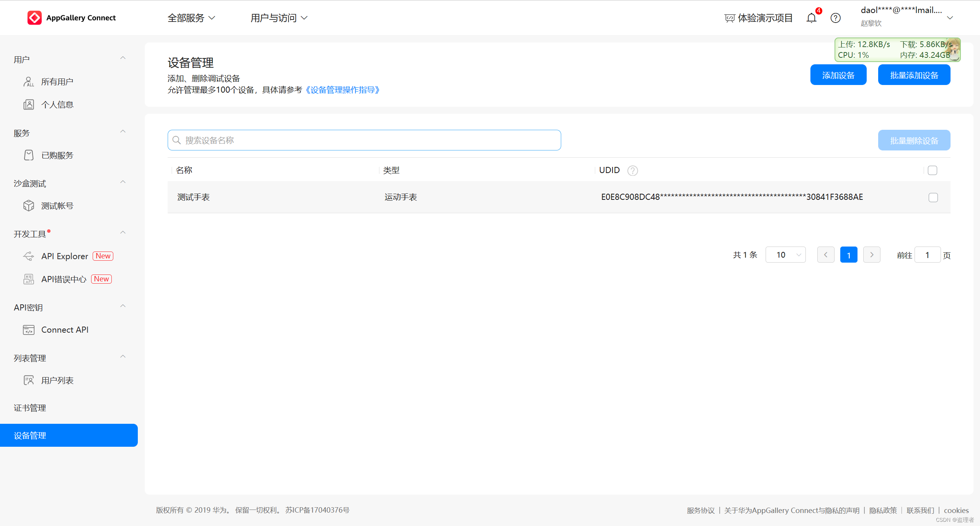Open 证书管理 in the sidebar
This screenshot has width=980, height=526.
click(30, 408)
